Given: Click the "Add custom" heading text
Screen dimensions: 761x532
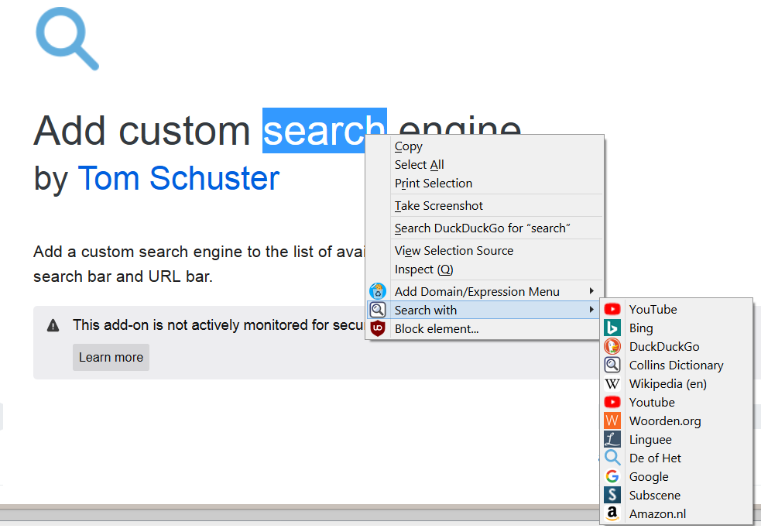Looking at the screenshot, I should point(142,131).
